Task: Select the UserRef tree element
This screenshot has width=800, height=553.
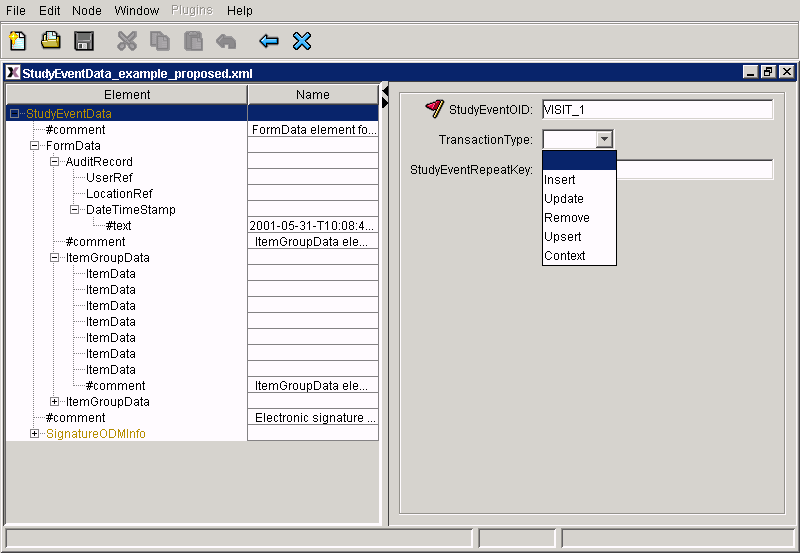Action: tap(109, 178)
